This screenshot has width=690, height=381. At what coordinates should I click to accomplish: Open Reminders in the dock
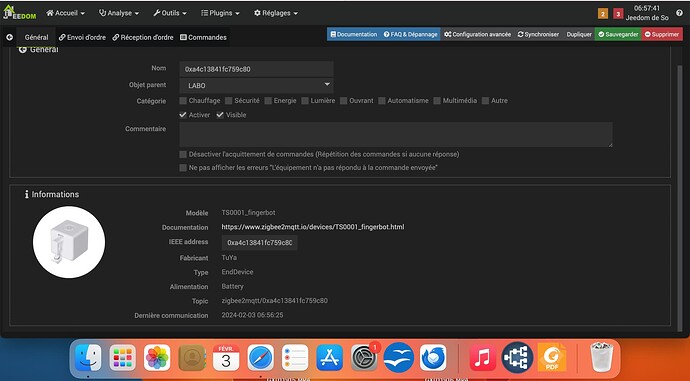295,357
